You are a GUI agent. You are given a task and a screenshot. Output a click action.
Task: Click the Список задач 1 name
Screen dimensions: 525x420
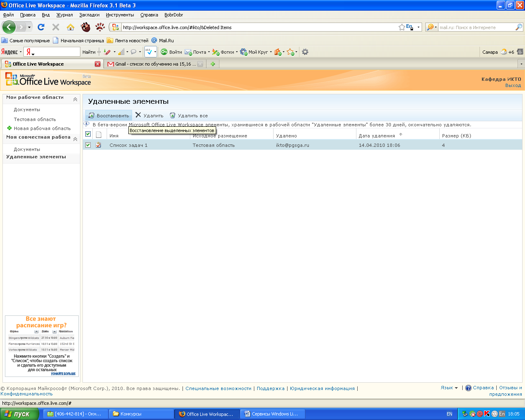pyautogui.click(x=128, y=145)
